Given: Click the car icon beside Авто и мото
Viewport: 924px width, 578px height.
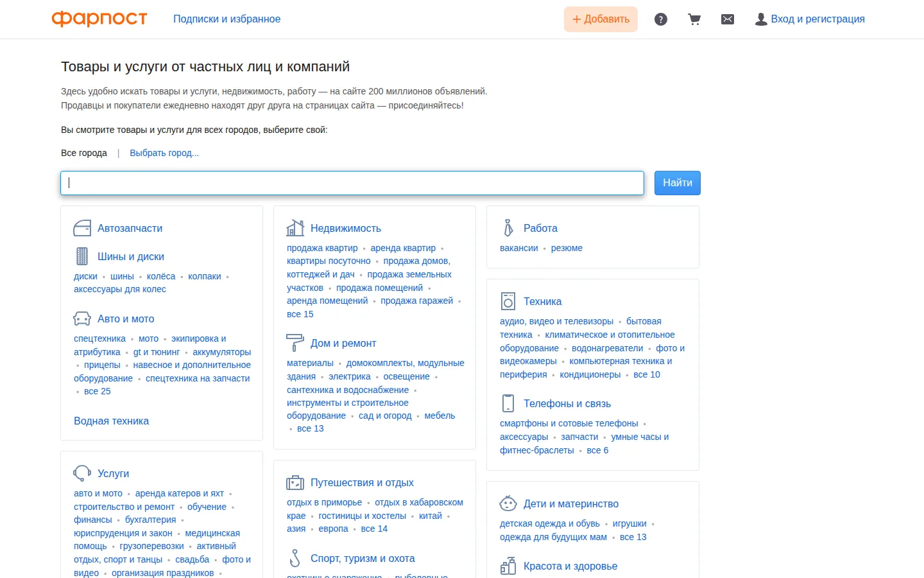Looking at the screenshot, I should coord(82,319).
